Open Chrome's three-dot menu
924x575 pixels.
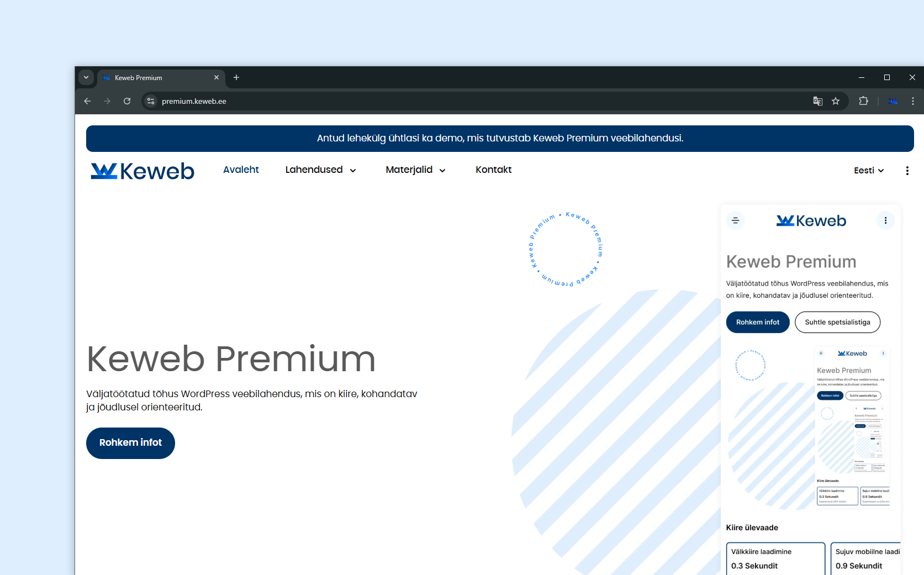pyautogui.click(x=913, y=101)
